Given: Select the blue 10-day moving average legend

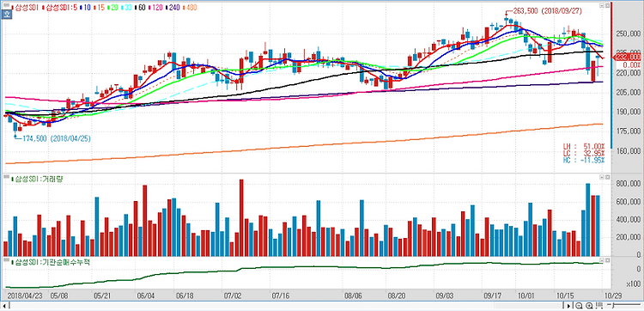Looking at the screenshot, I should tap(85, 8).
